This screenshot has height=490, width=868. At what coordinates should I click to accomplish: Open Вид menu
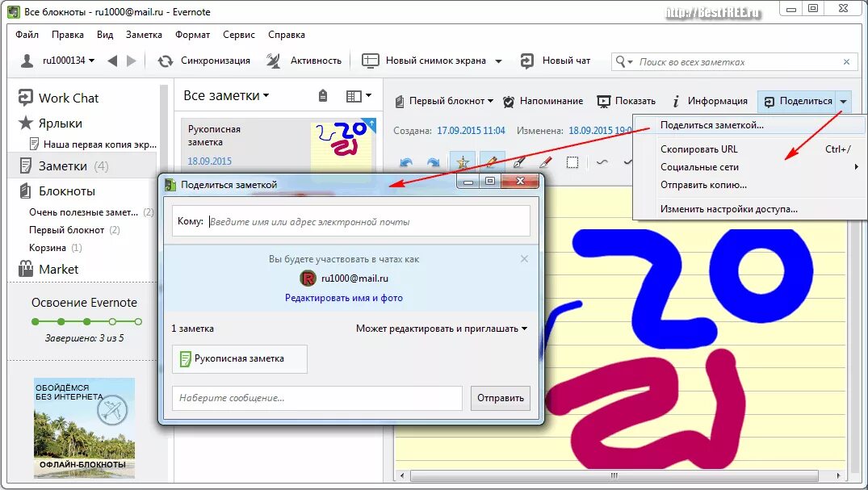tap(105, 35)
